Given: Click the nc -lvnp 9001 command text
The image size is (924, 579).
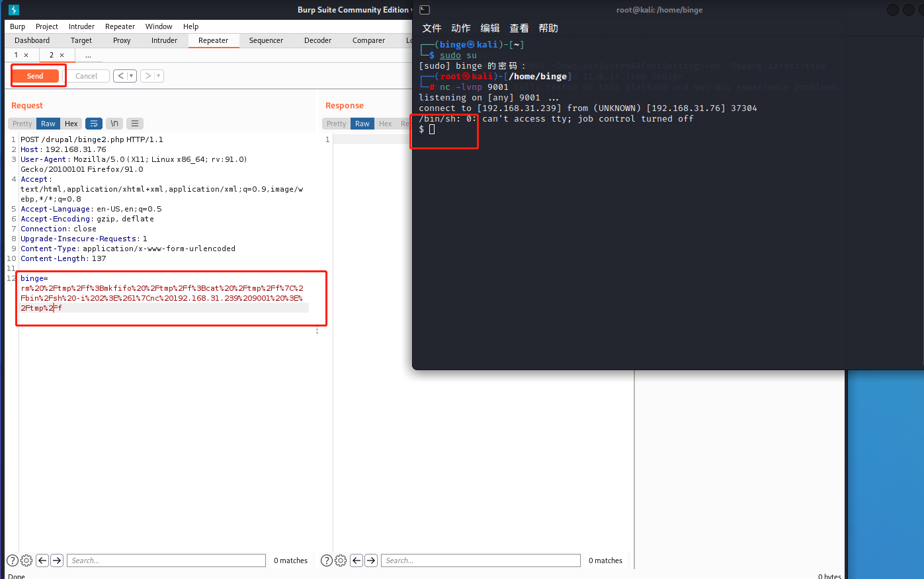Looking at the screenshot, I should coord(474,87).
